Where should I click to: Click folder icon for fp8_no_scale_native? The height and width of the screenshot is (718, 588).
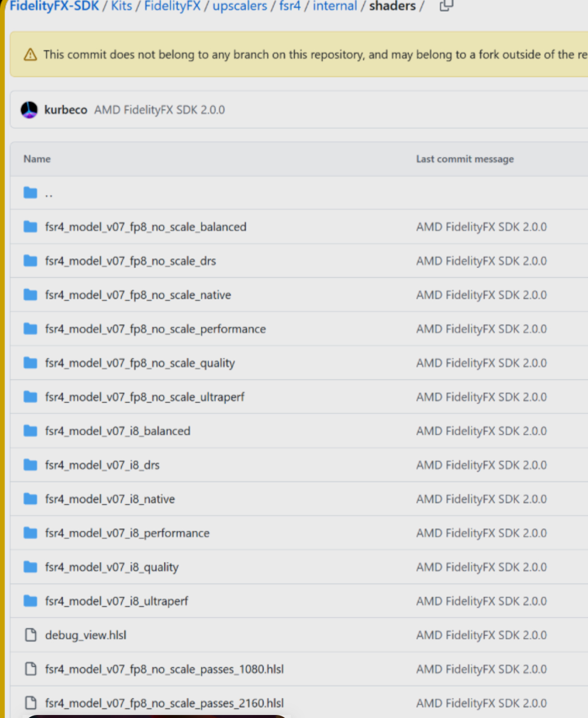30,295
